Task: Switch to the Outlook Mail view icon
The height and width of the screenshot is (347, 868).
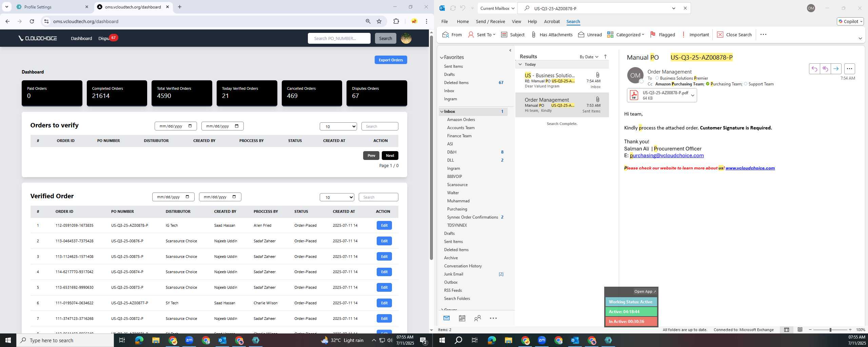Action: 446,318
